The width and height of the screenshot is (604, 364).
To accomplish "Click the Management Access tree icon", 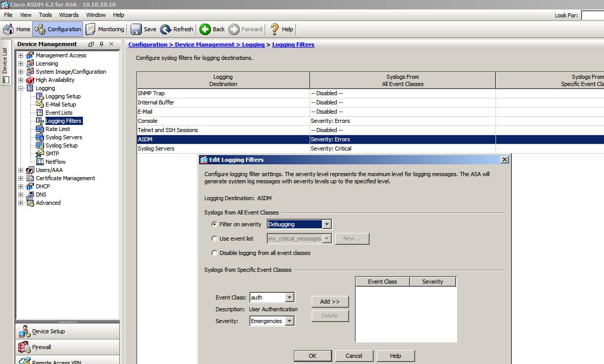I will click(x=30, y=55).
